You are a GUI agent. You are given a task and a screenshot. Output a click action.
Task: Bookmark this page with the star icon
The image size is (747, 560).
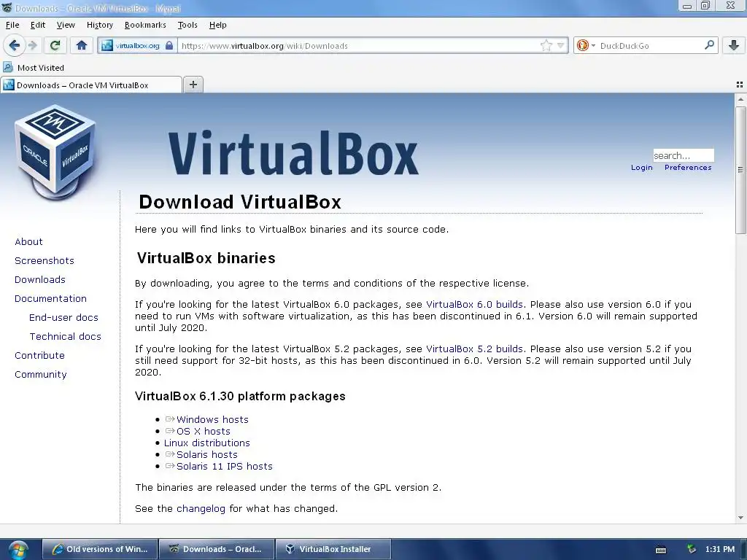[x=546, y=46]
